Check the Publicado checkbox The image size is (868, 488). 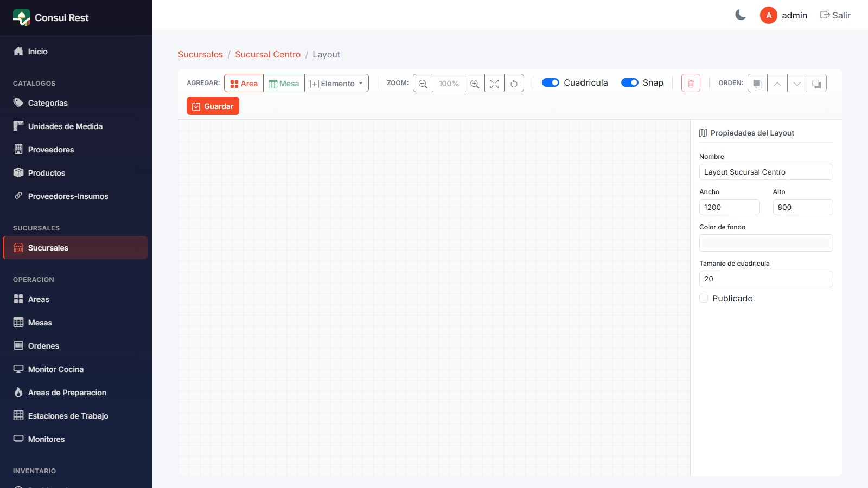click(x=704, y=298)
